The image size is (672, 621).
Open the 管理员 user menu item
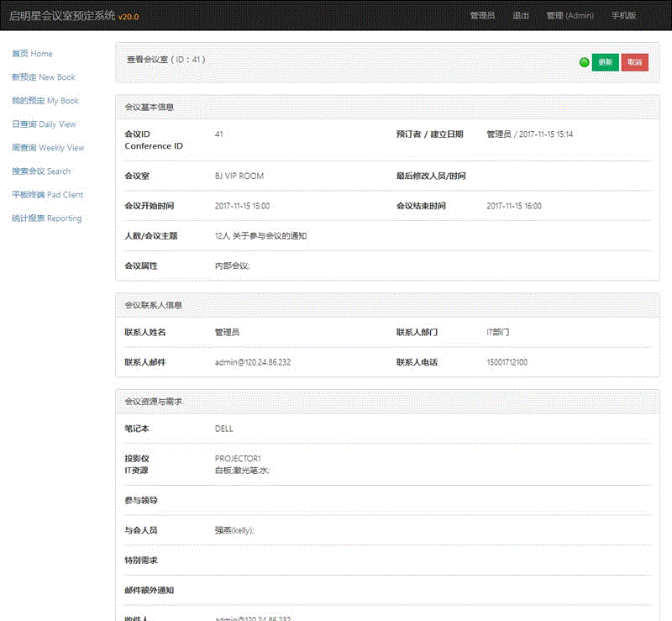click(x=482, y=16)
